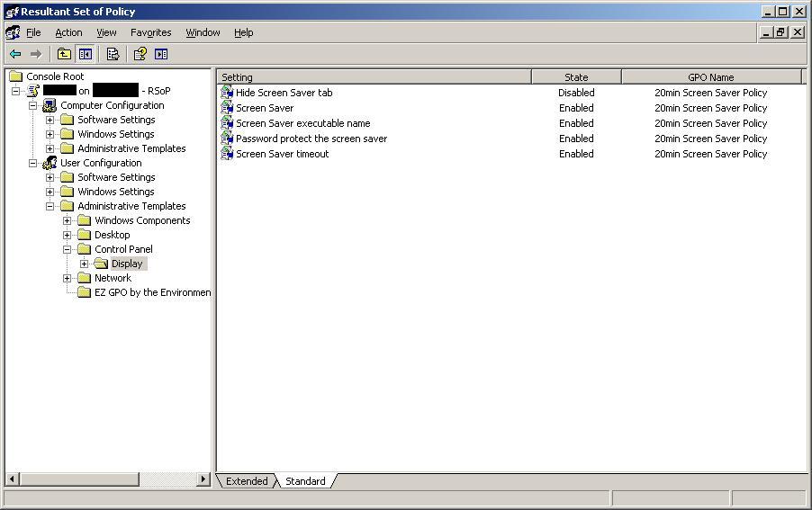Open the View menu
This screenshot has width=812, height=510.
[x=107, y=32]
